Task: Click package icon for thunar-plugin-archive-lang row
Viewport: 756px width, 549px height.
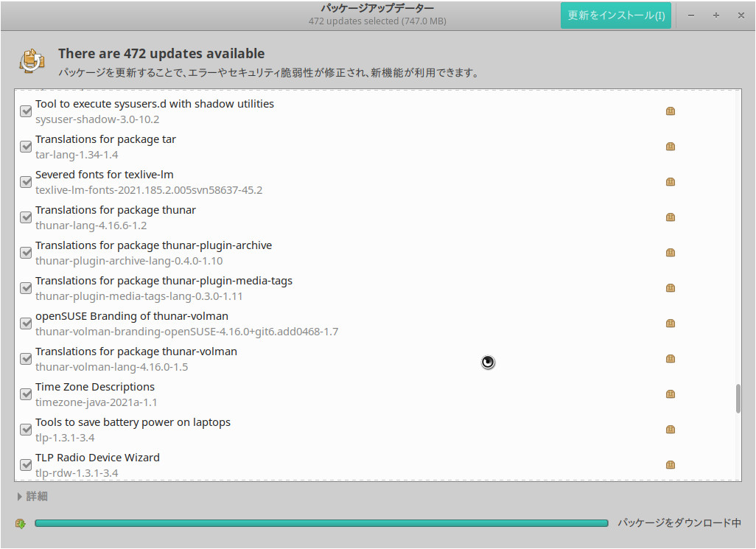Action: [x=671, y=253]
